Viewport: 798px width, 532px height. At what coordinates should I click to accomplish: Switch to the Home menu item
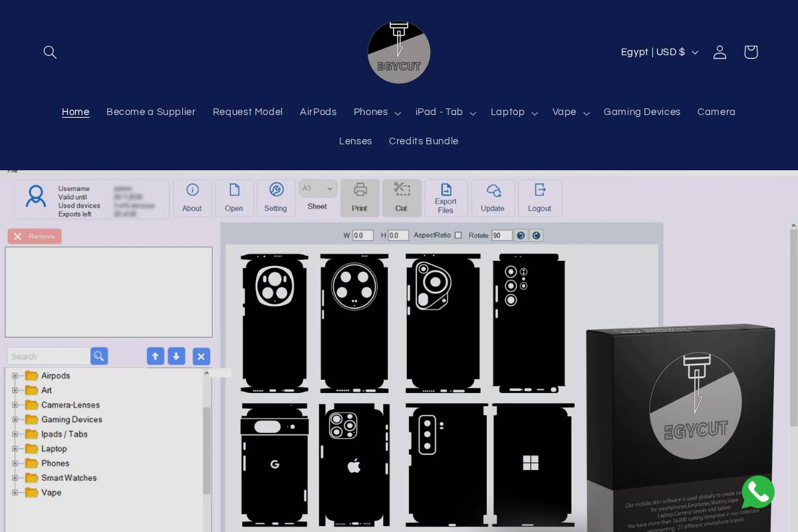tap(75, 112)
